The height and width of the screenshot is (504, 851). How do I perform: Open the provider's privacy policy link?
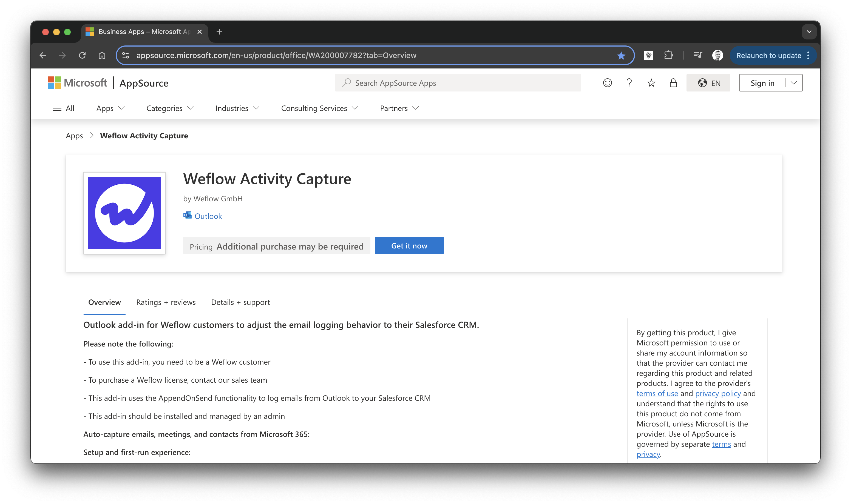tap(718, 393)
